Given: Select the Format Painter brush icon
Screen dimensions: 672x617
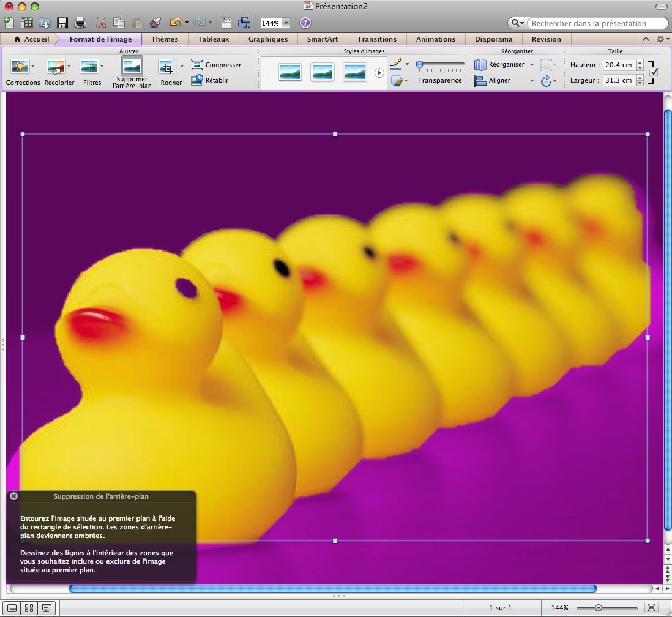Looking at the screenshot, I should coord(155,22).
